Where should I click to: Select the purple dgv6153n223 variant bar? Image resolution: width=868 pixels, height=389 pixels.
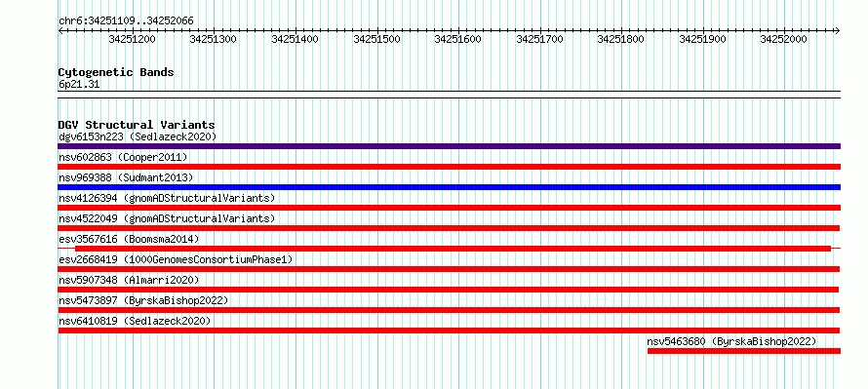click(x=449, y=146)
